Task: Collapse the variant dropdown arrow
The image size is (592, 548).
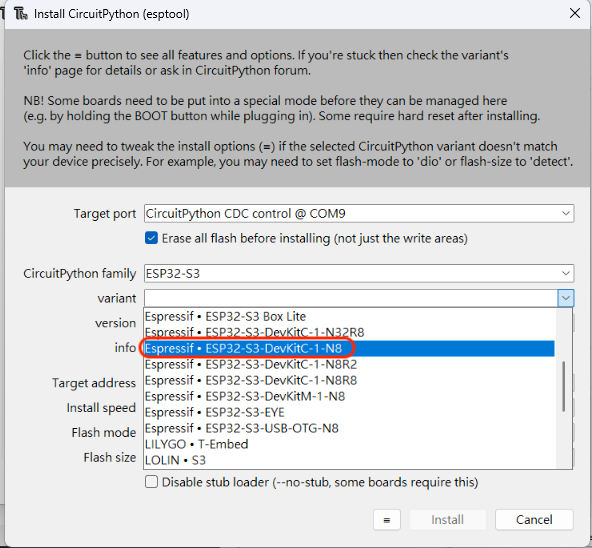Action: [566, 298]
